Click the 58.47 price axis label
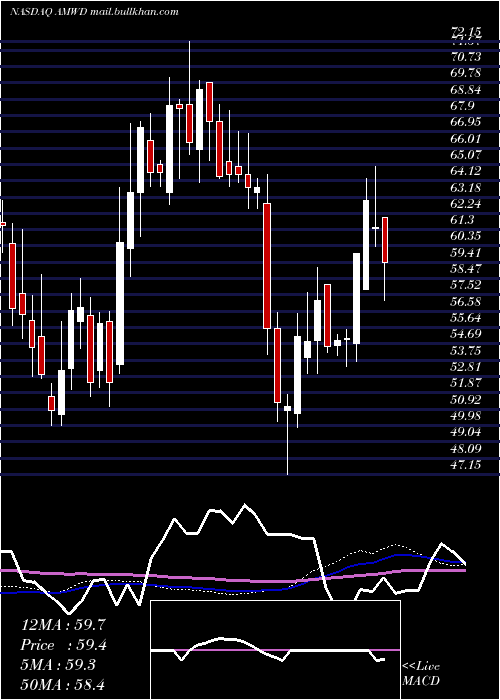This screenshot has height=700, width=500. (x=466, y=269)
